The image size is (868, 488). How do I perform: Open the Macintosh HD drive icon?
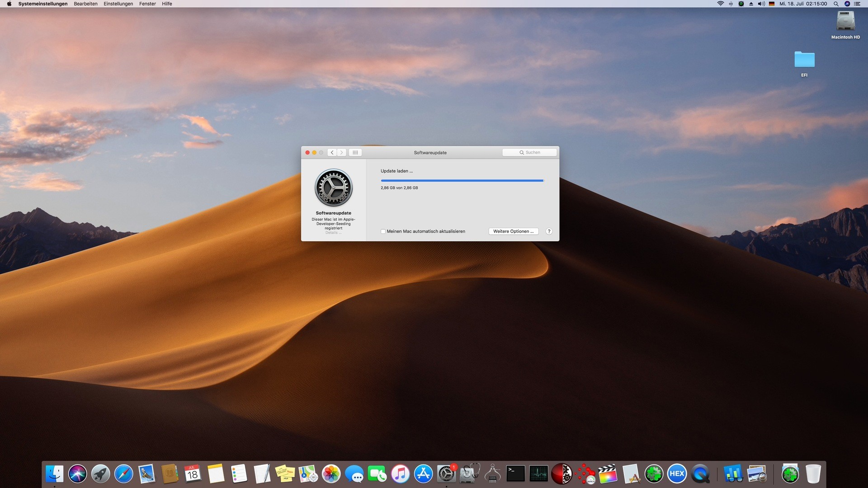(845, 22)
